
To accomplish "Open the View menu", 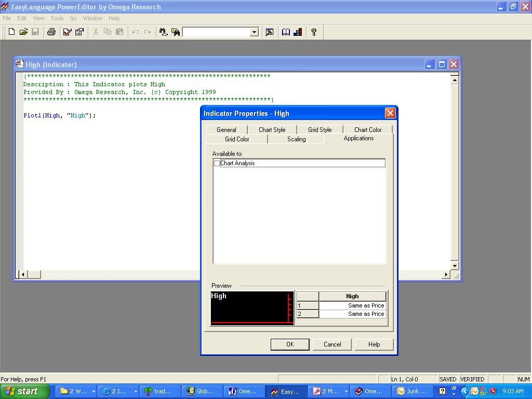I will 38,18.
